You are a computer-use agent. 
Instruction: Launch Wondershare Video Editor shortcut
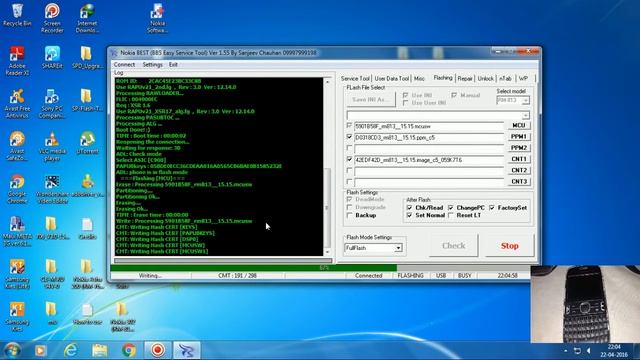[x=52, y=189]
